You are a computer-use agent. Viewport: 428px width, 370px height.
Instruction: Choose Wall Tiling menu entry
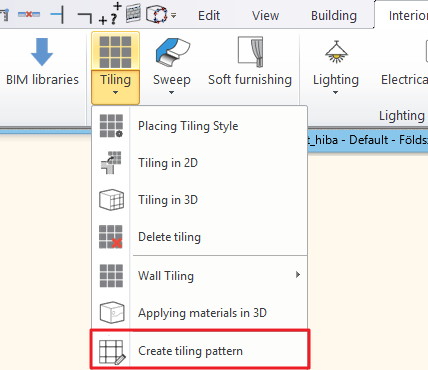(199, 276)
